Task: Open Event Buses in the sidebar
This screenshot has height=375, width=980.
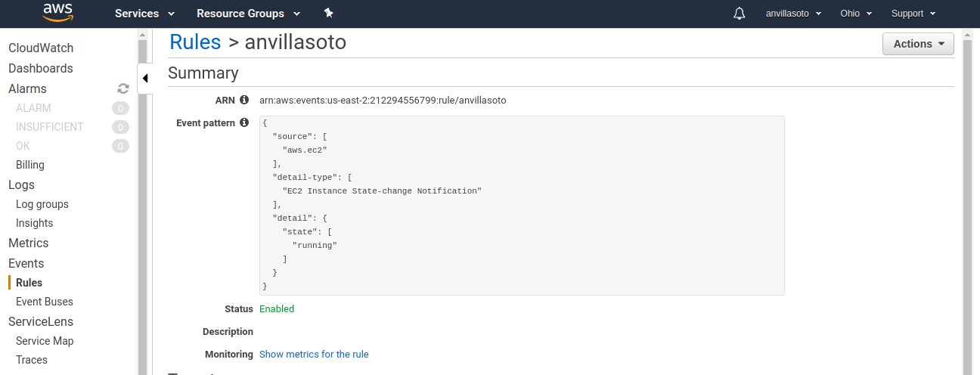Action: pos(45,302)
